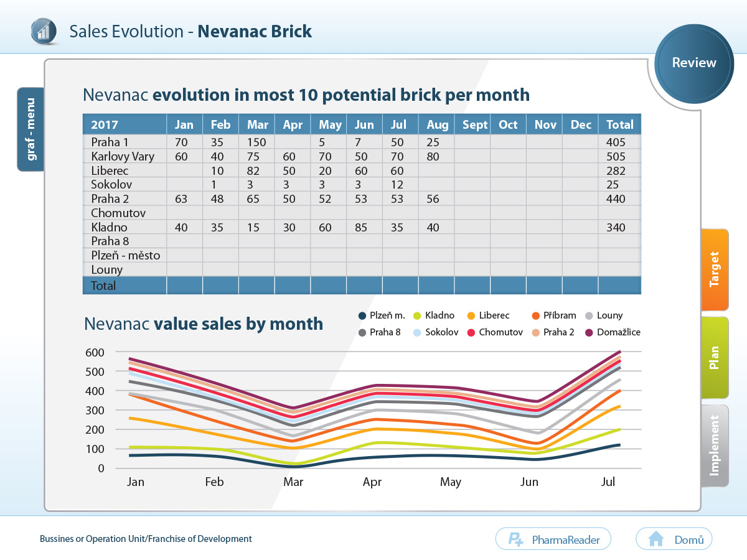Switch to the Implement tab
Screen dimensions: 747x560
(715, 446)
